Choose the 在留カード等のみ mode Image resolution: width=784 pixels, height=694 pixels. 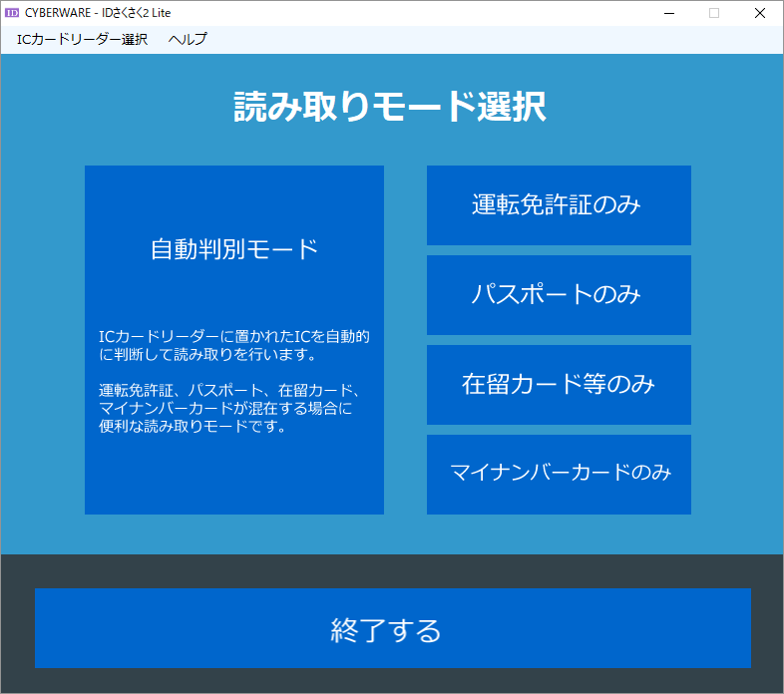click(x=559, y=385)
